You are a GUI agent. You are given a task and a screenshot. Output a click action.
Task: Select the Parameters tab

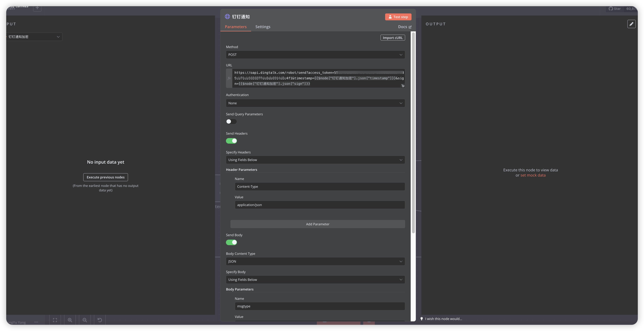click(235, 27)
